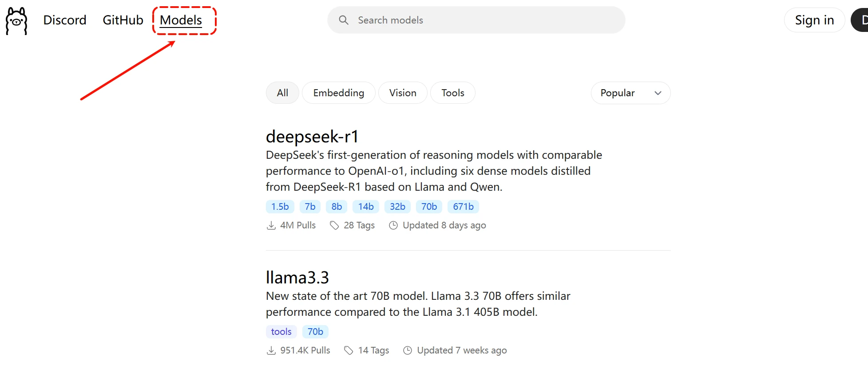Screen dimensions: 868x369
Task: Select the All filter tab
Action: [x=282, y=93]
